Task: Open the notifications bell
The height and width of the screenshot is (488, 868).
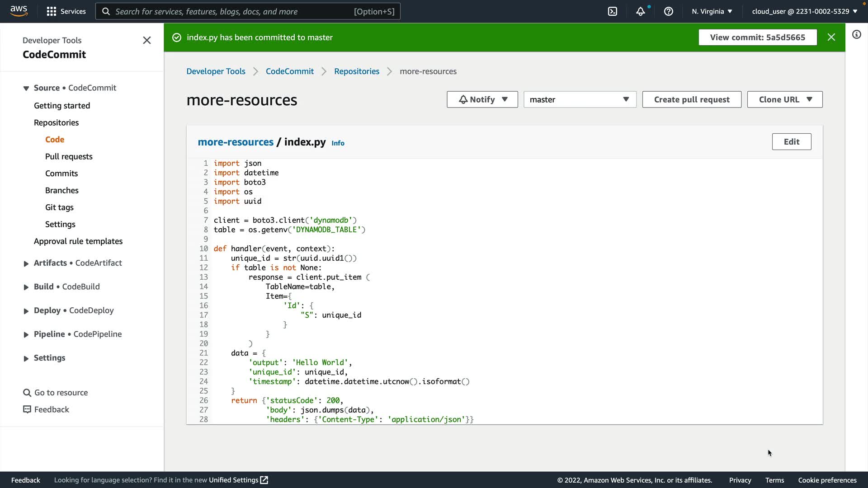Action: coord(641,11)
